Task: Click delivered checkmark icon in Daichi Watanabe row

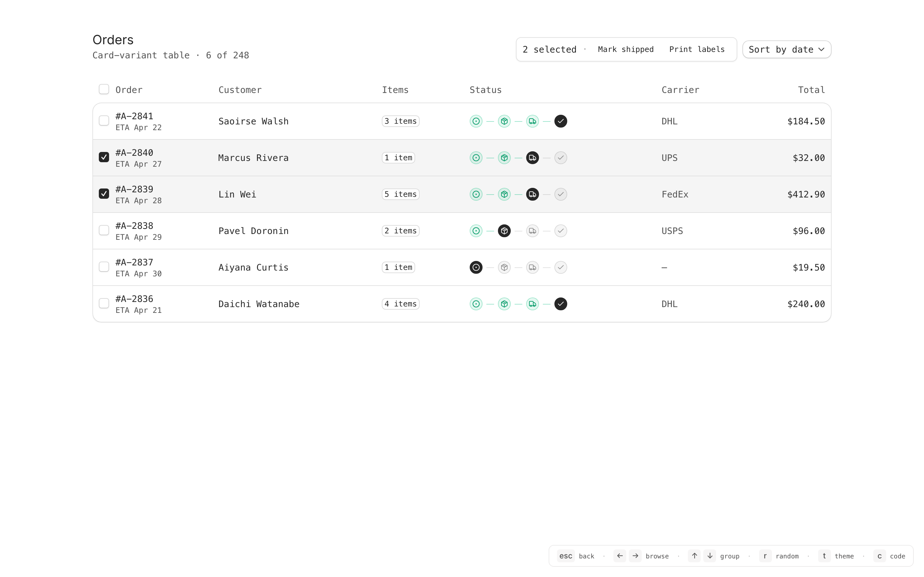Action: point(560,304)
